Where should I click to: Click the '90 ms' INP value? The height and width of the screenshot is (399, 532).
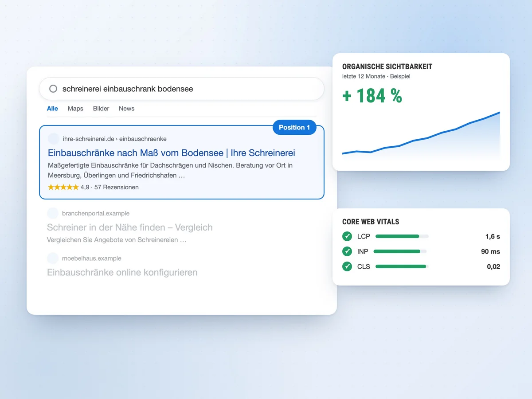(x=490, y=251)
